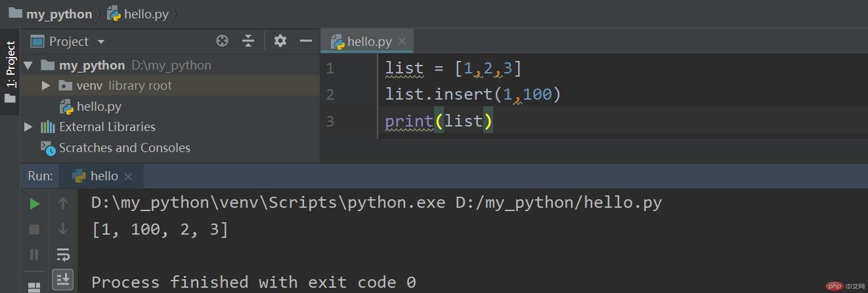Click the pause output button
The height and width of the screenshot is (293, 868).
pyautogui.click(x=34, y=254)
